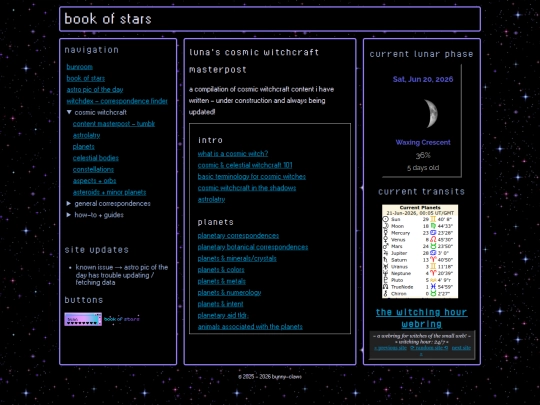Click the known issue site update note
The image size is (540, 405).
tap(122, 275)
